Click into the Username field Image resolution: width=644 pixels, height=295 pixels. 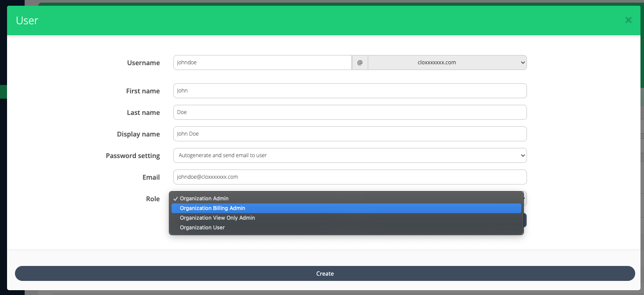(262, 63)
